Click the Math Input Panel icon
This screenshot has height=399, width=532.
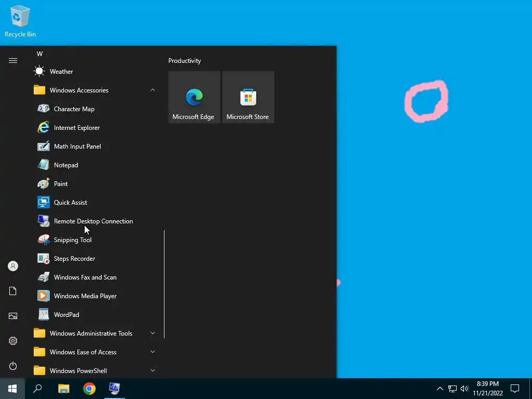pyautogui.click(x=44, y=146)
